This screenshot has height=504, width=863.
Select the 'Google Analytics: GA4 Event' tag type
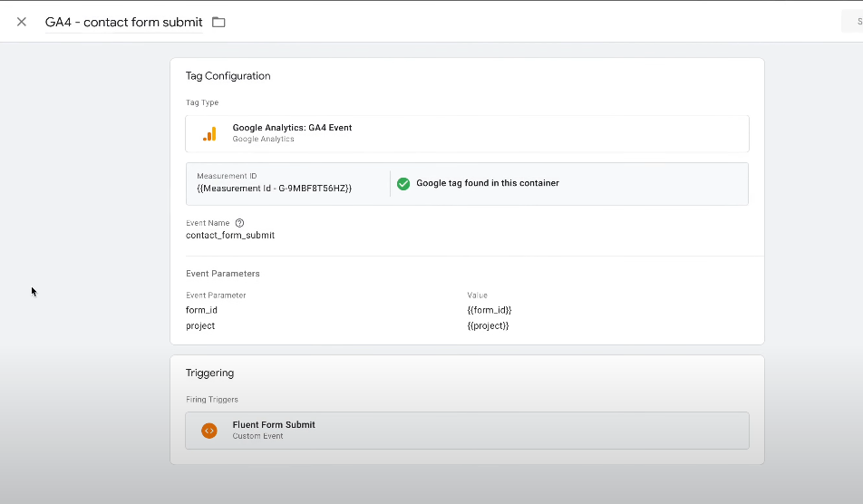292,128
